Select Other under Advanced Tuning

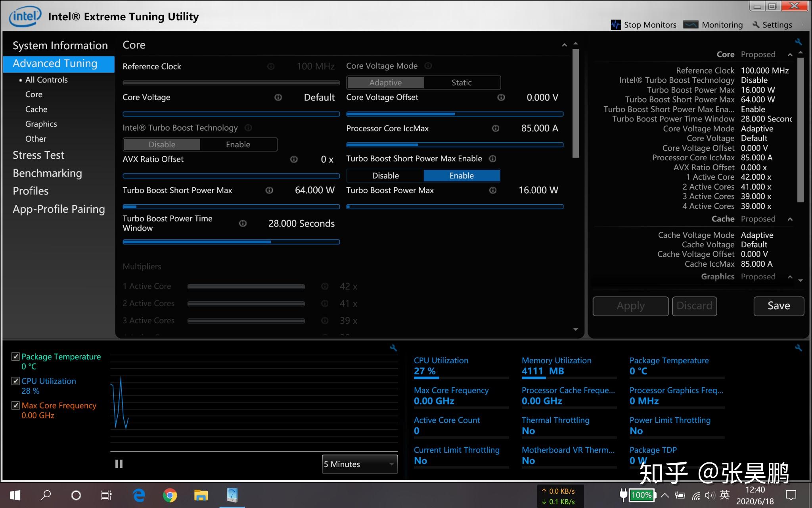(36, 139)
